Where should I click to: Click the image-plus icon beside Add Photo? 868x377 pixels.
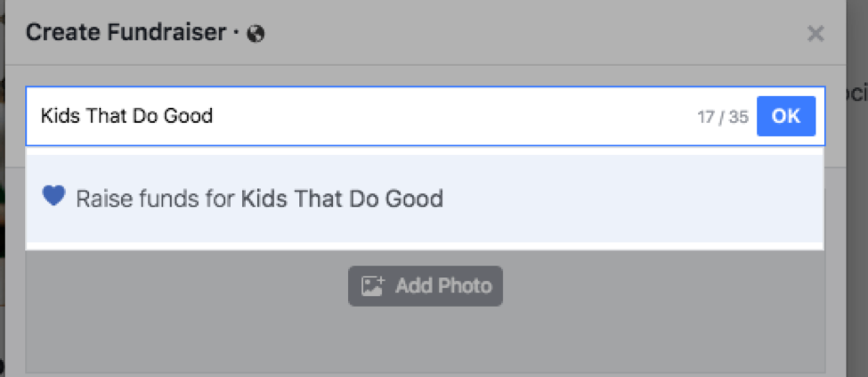pyautogui.click(x=372, y=286)
